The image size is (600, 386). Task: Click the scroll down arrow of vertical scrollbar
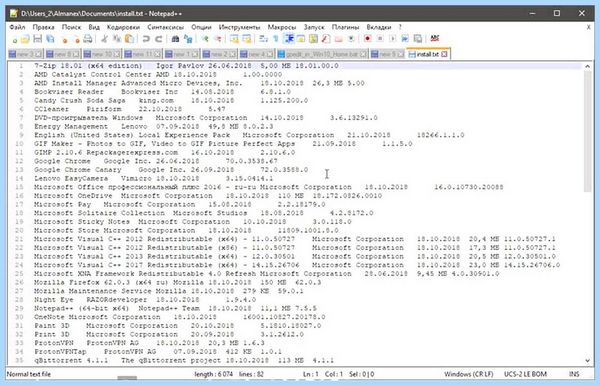click(x=588, y=360)
